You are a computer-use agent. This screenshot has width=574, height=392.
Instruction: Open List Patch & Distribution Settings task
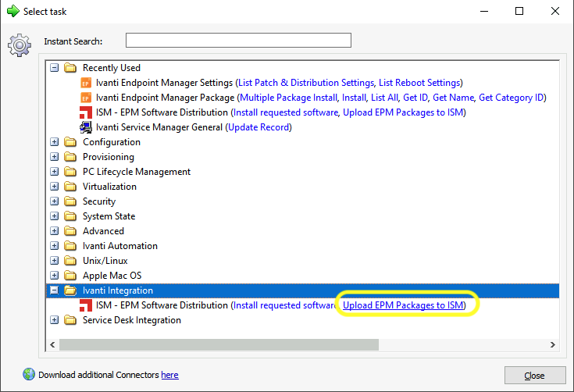pos(306,83)
